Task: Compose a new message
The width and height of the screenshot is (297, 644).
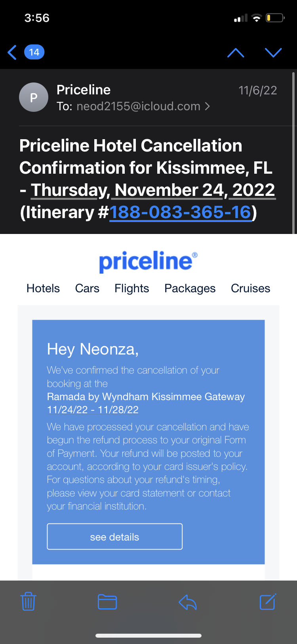Action: (x=268, y=602)
